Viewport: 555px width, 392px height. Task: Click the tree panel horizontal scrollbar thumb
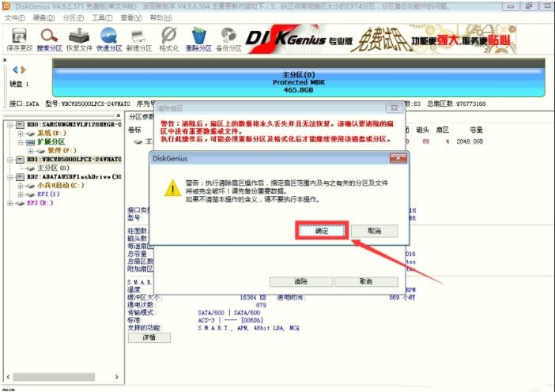tap(54, 377)
